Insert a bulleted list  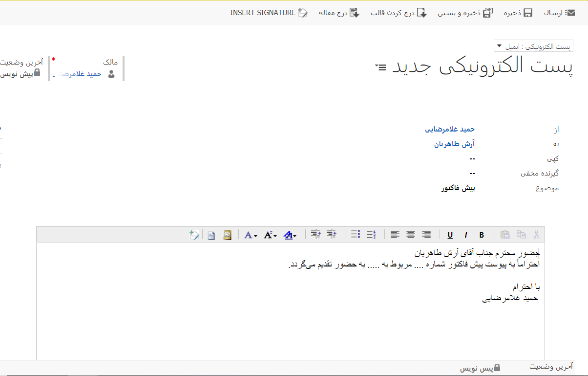tap(356, 235)
